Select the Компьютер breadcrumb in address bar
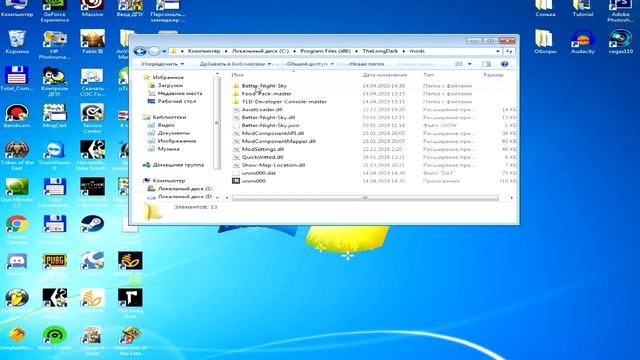The image size is (640, 360). (x=204, y=51)
